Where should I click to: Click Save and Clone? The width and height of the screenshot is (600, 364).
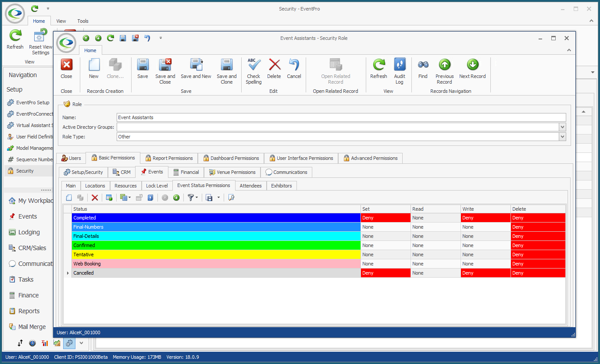(x=227, y=71)
